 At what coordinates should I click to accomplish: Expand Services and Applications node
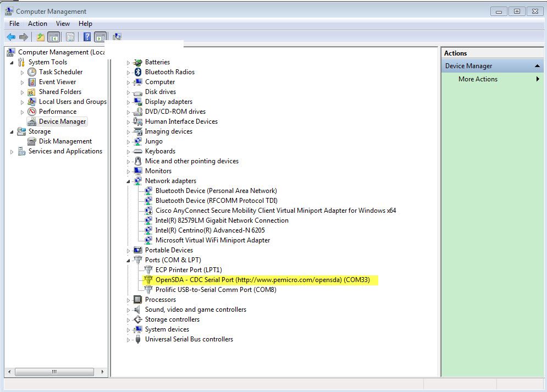pyautogui.click(x=12, y=152)
